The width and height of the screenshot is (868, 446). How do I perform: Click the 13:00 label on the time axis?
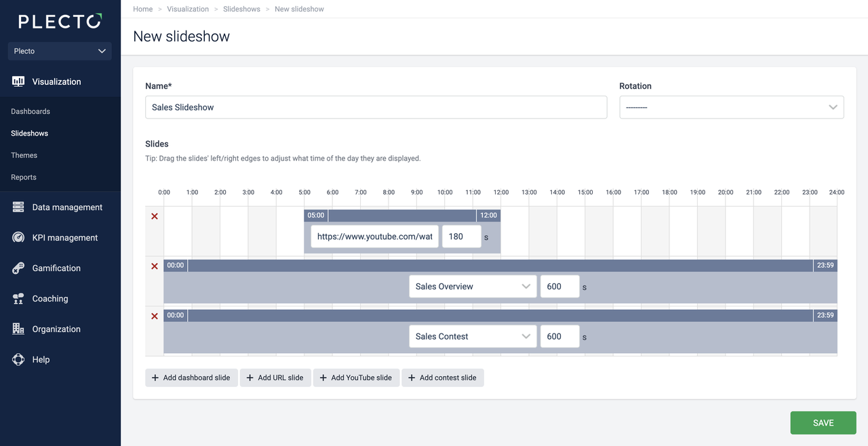(529, 192)
